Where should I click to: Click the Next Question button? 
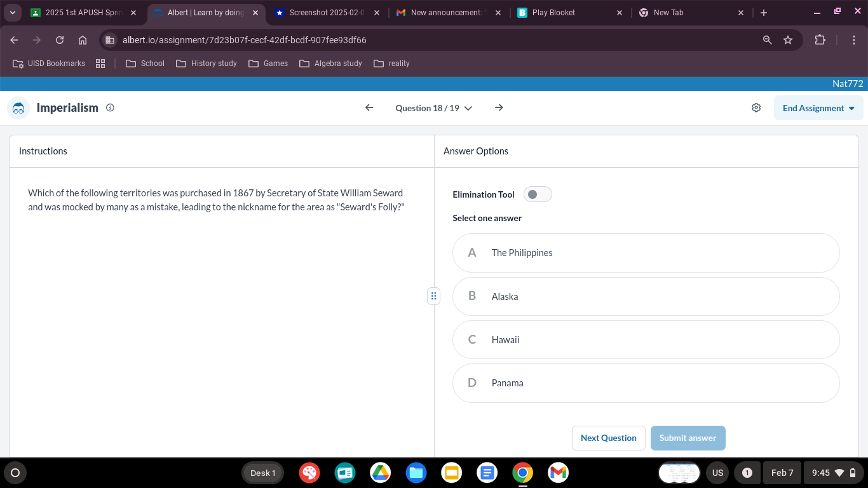click(609, 438)
